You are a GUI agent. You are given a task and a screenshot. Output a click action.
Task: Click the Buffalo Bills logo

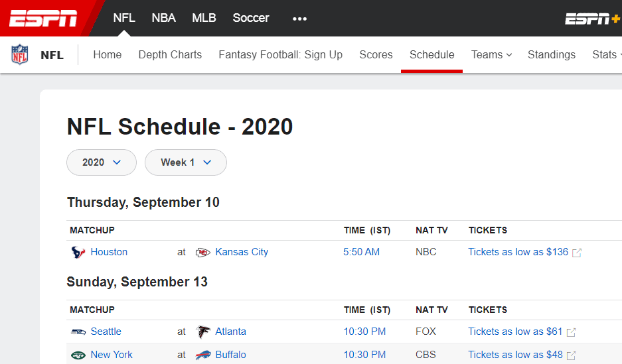tap(202, 355)
